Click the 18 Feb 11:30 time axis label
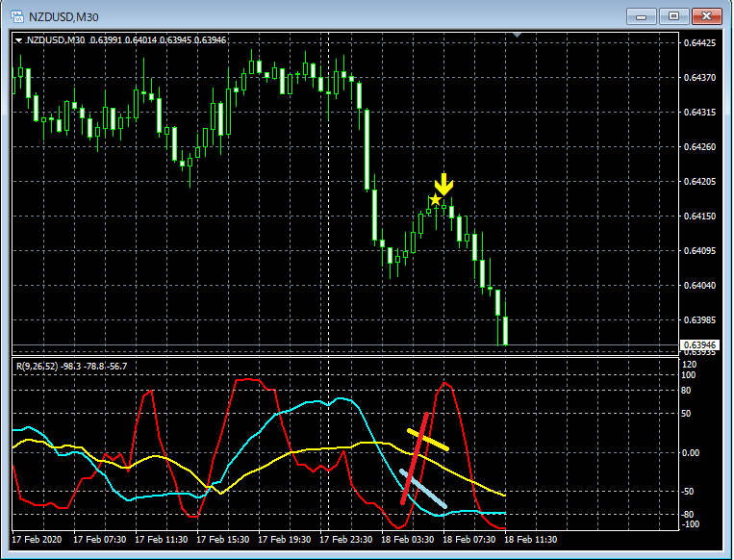The height and width of the screenshot is (560, 734). 530,540
